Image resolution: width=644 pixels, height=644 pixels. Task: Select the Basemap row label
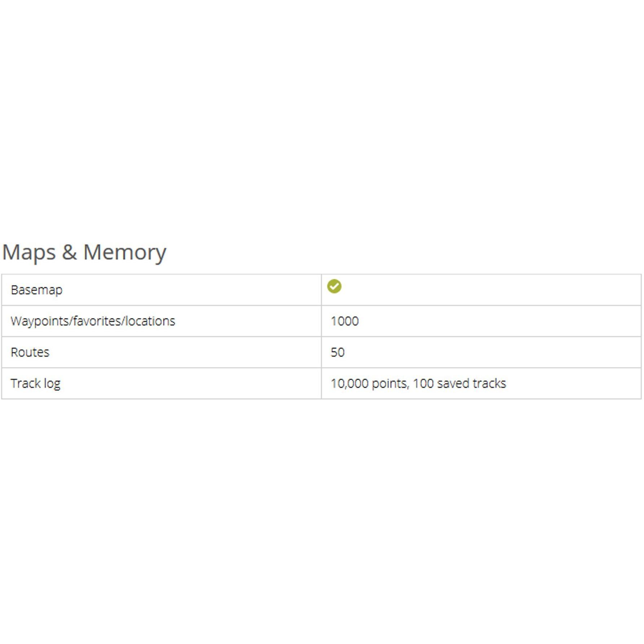36,290
